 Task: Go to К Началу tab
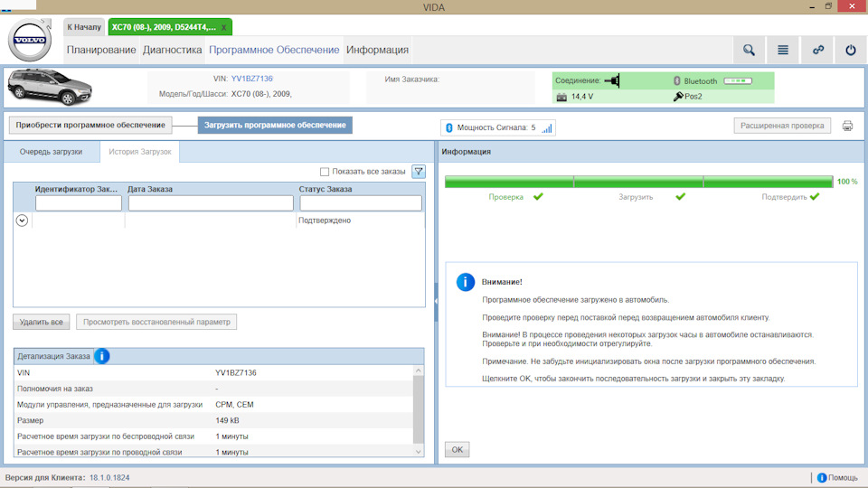coord(84,27)
